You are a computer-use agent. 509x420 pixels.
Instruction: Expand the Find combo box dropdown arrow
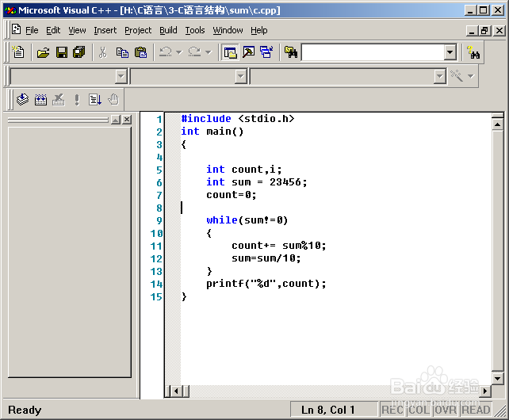(x=450, y=52)
